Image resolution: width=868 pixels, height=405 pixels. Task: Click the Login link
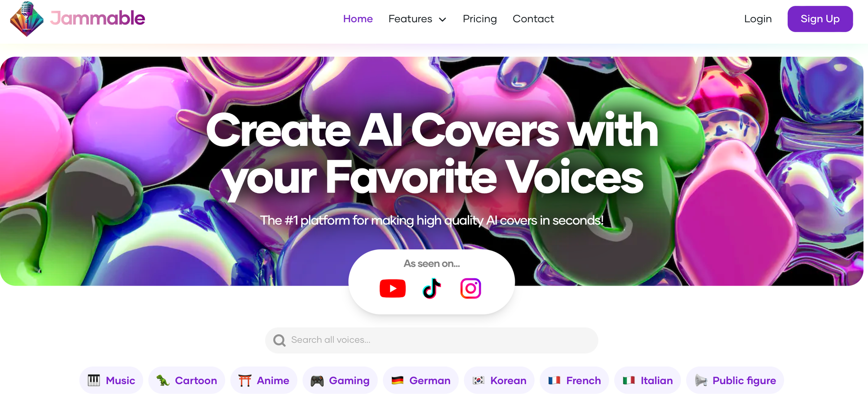click(x=758, y=19)
